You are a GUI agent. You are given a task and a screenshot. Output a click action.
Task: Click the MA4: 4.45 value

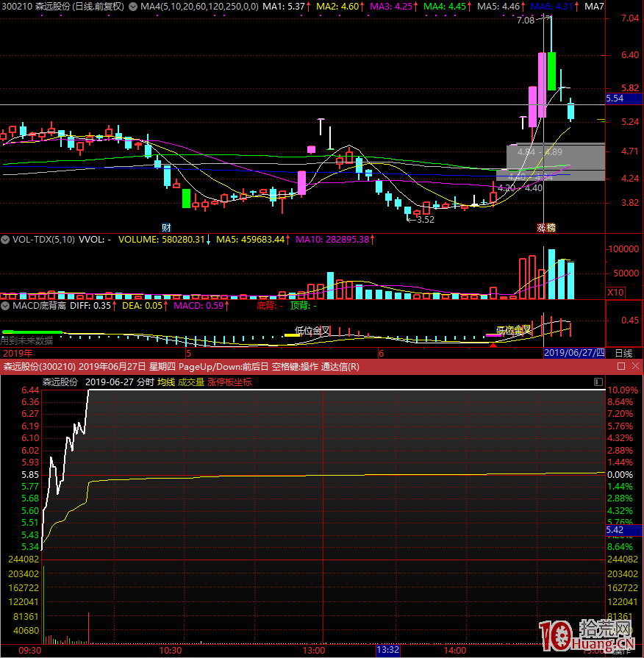click(445, 7)
